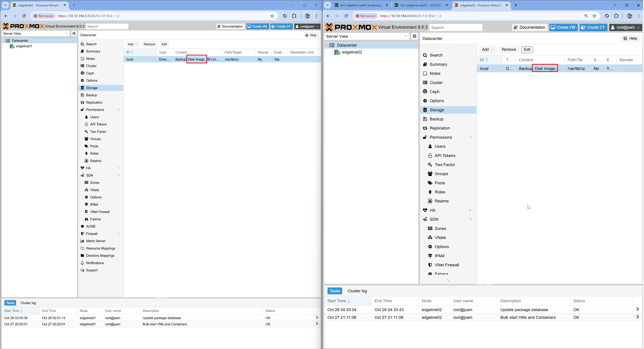
Task: Open Resource Mappings in edgeline01 window
Action: point(101,248)
